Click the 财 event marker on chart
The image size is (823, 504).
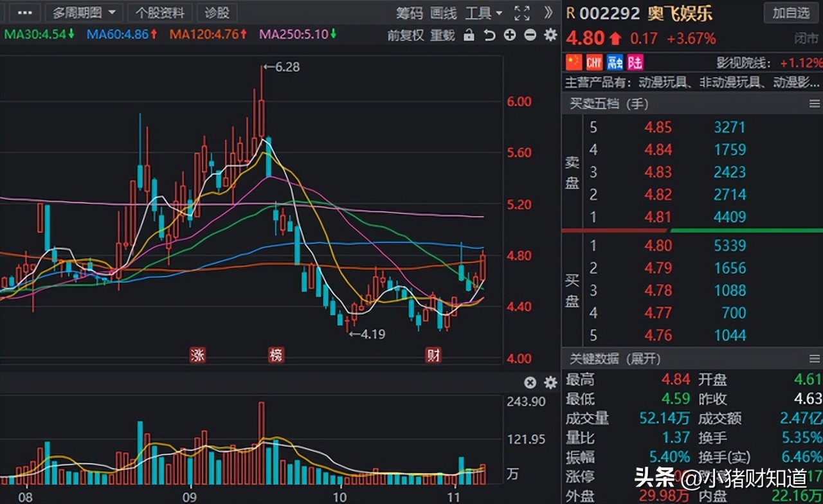tap(433, 355)
